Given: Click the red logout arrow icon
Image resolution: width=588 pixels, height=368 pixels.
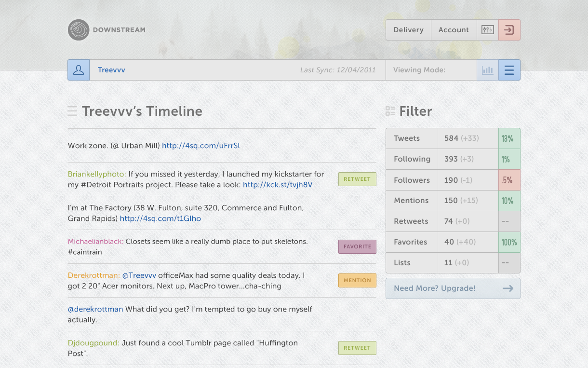Looking at the screenshot, I should click(x=509, y=30).
